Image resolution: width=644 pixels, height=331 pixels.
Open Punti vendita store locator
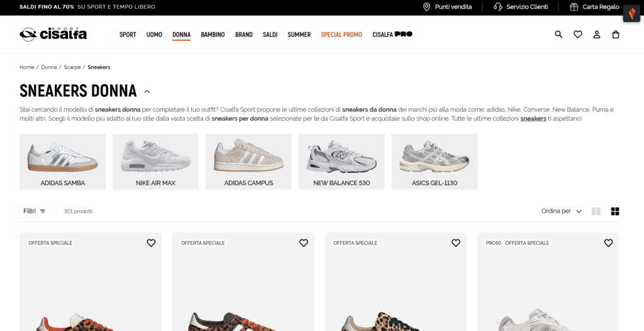pyautogui.click(x=447, y=7)
